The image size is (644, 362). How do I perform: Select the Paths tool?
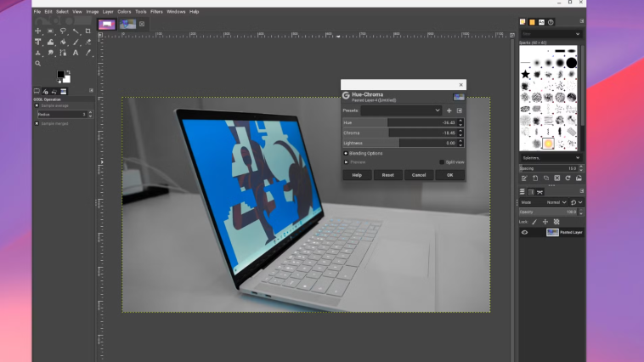[63, 53]
